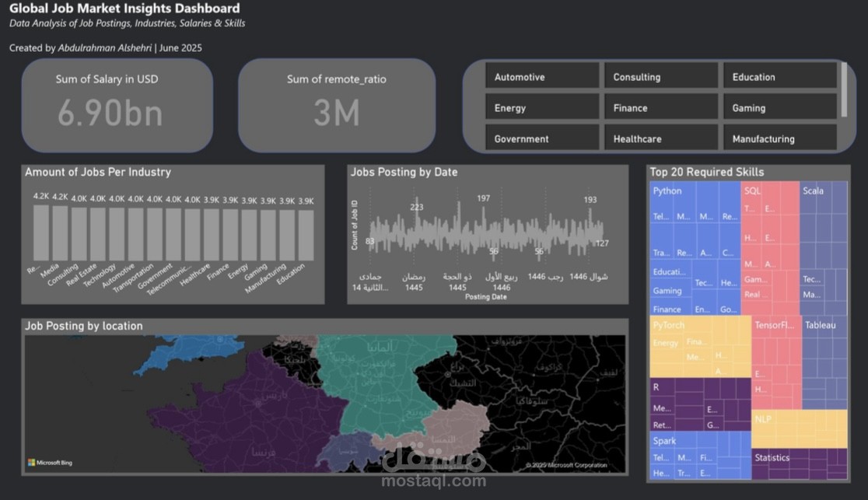Click the Switzerland region on the map
Viewport: 868px width, 500px height.
click(x=348, y=451)
